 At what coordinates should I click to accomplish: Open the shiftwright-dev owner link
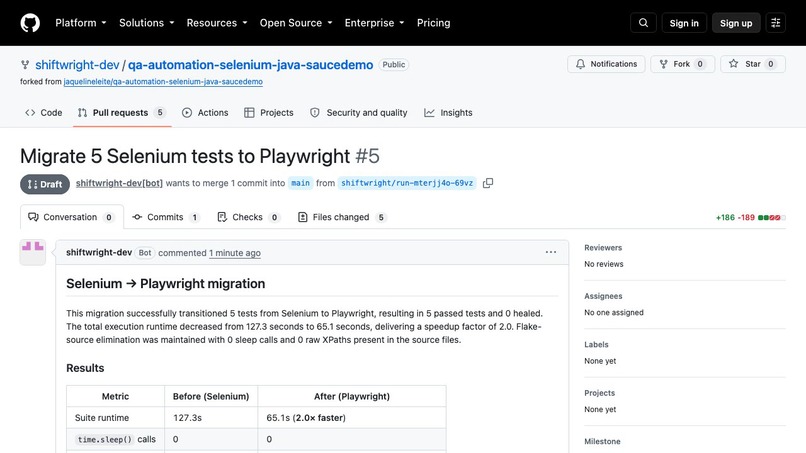coord(77,65)
